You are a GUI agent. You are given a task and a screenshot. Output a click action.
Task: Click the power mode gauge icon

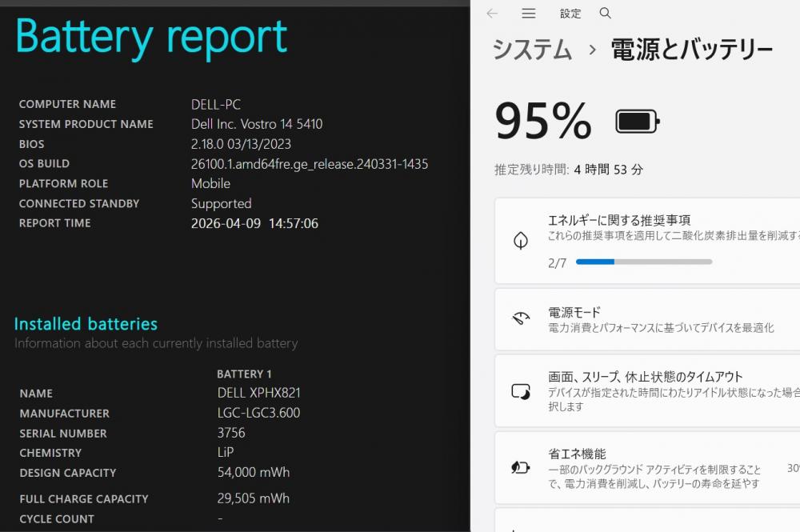click(x=521, y=319)
